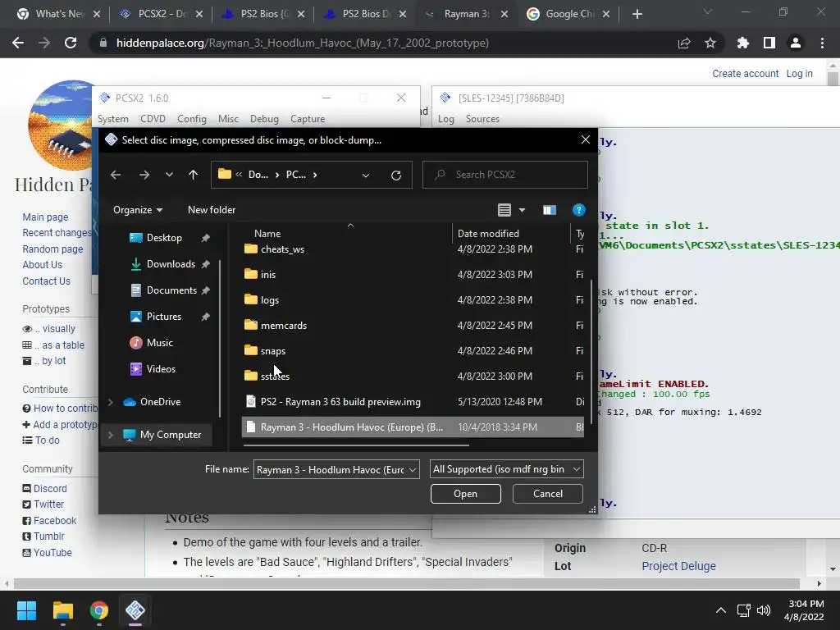The width and height of the screenshot is (840, 630).
Task: Click the Create account link
Action: click(745, 73)
